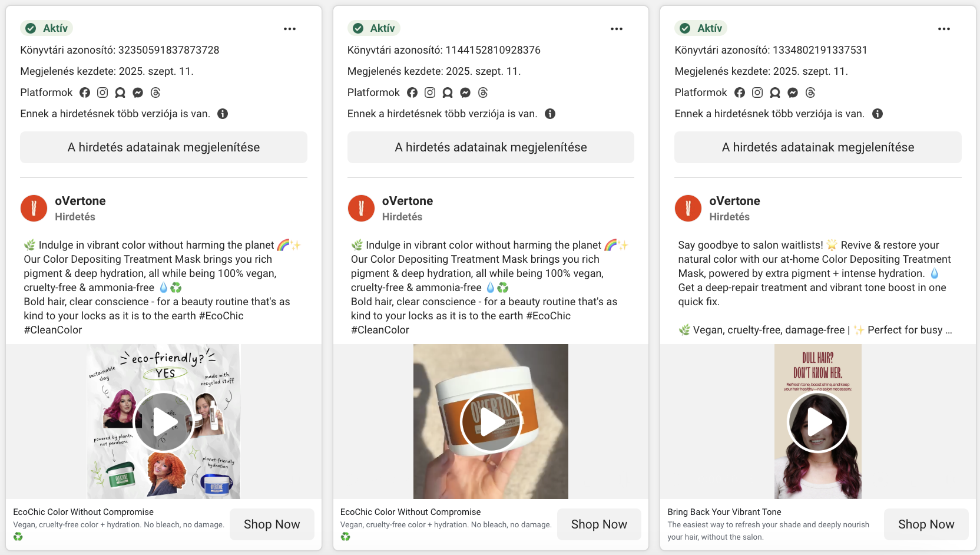Click Shop Now on the middle ad
Image resolution: width=980 pixels, height=555 pixels.
(x=598, y=524)
